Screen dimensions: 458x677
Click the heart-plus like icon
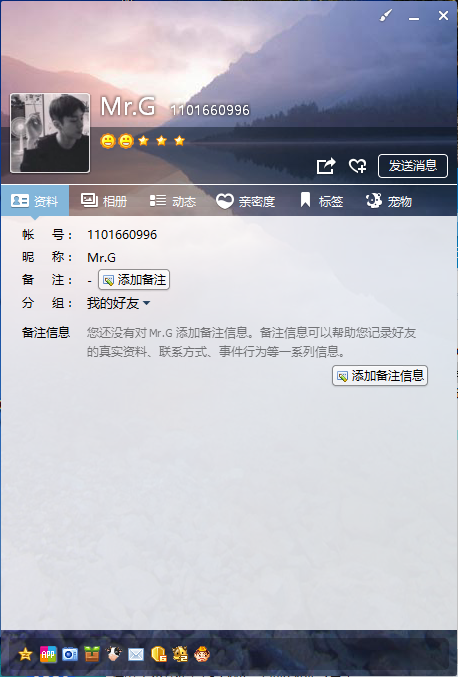pyautogui.click(x=357, y=166)
